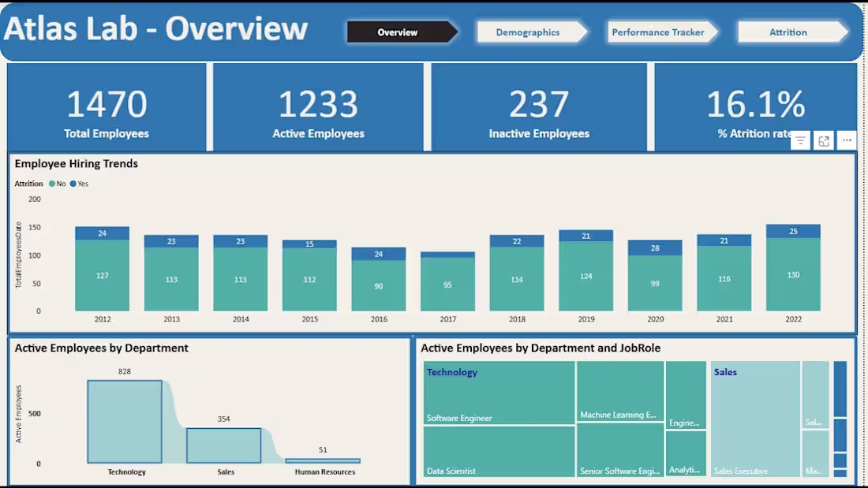The height and width of the screenshot is (488, 868).
Task: Select the Overview navigation tab
Action: tap(398, 32)
